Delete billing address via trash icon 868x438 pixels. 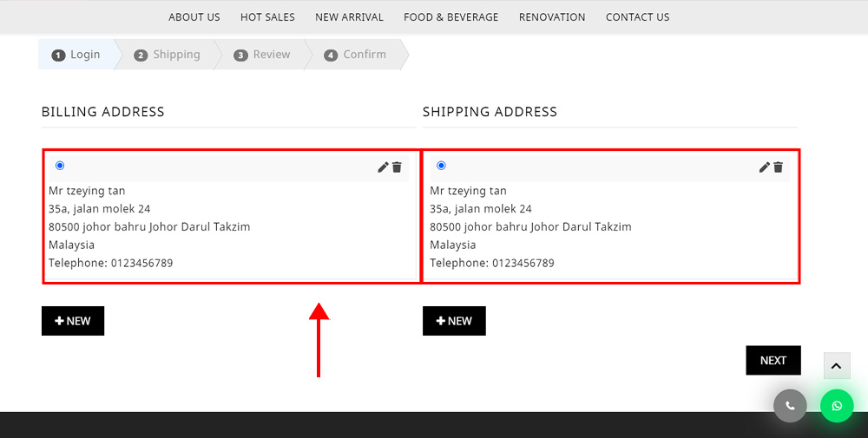397,167
